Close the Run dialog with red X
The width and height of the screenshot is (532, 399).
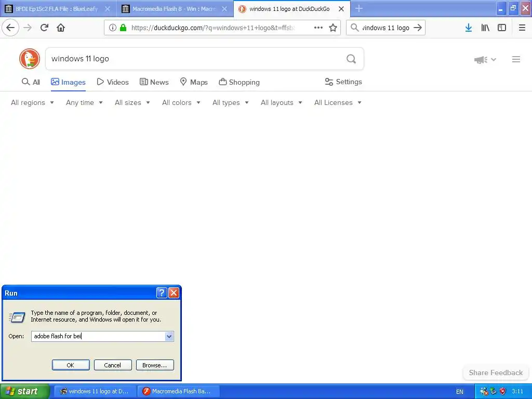[174, 293]
